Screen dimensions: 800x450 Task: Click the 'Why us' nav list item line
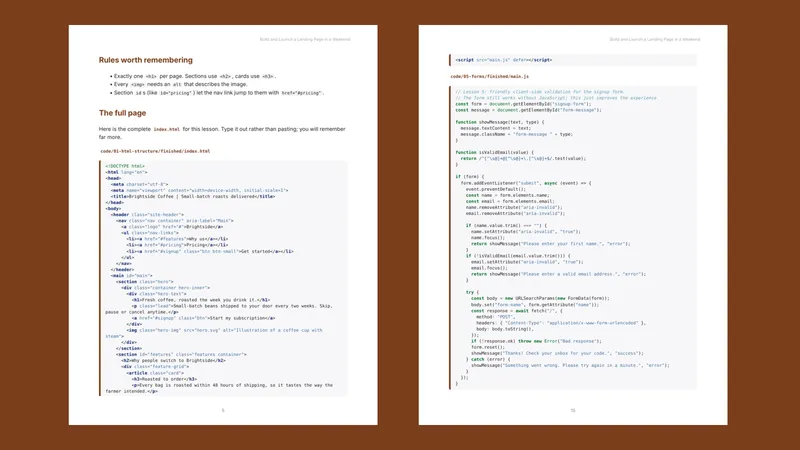pos(177,239)
